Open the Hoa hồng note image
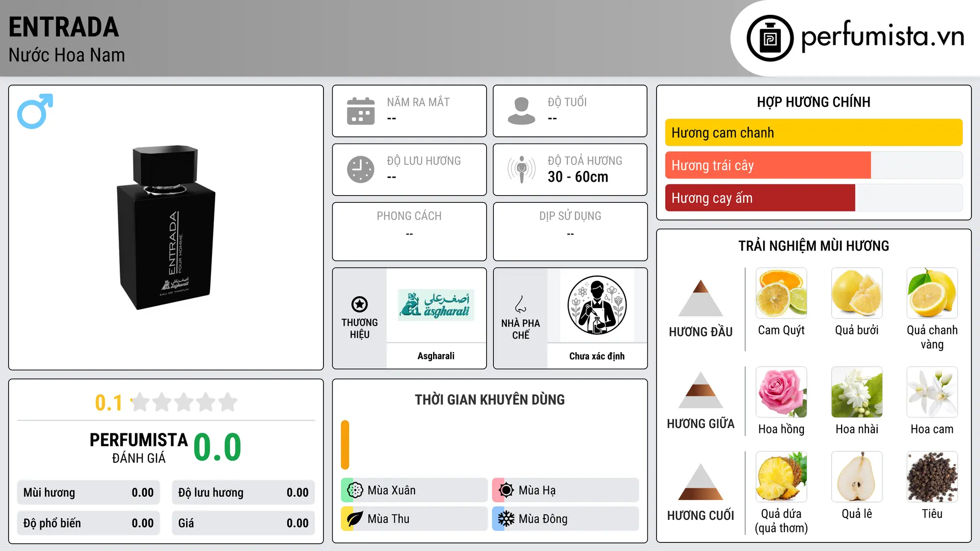The width and height of the screenshot is (980, 551). point(781,392)
